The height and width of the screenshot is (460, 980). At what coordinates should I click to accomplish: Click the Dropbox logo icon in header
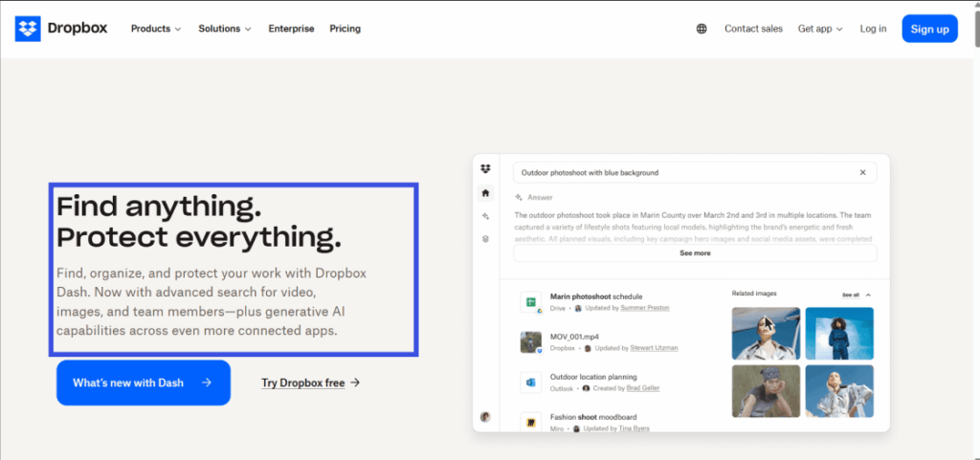28,29
